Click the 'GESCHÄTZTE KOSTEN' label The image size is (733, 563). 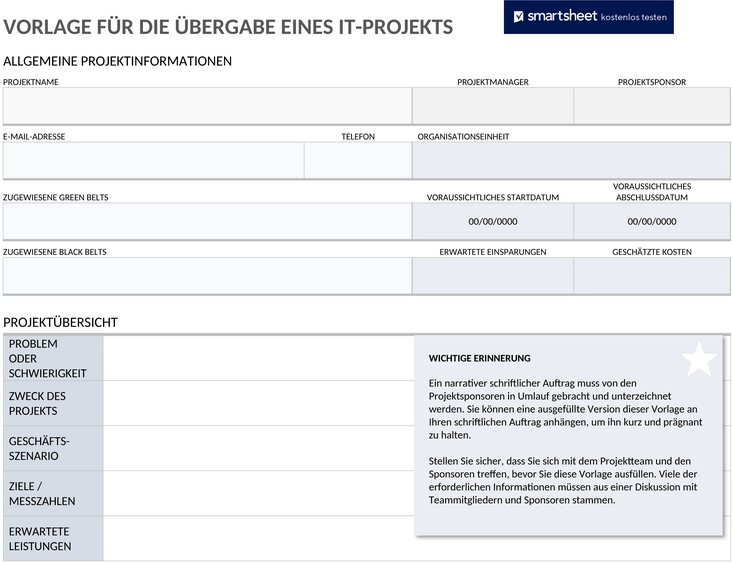[652, 252]
